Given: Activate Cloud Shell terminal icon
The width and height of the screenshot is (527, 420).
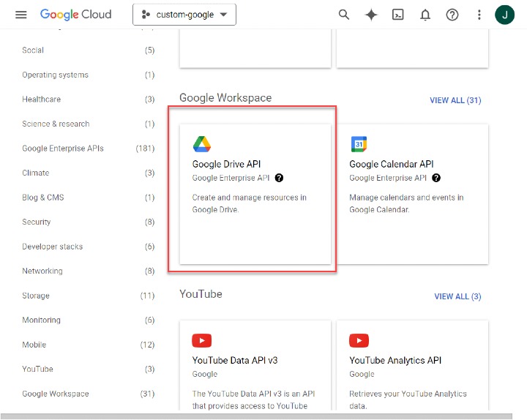Looking at the screenshot, I should [x=398, y=15].
